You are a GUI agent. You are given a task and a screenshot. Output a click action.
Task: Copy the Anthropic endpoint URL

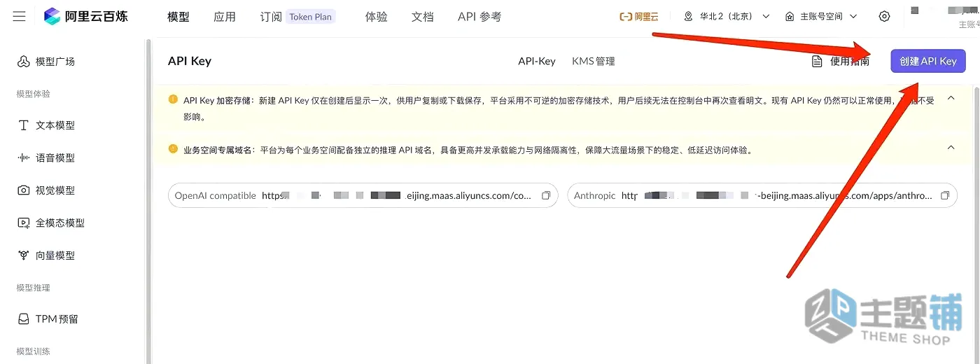[945, 195]
